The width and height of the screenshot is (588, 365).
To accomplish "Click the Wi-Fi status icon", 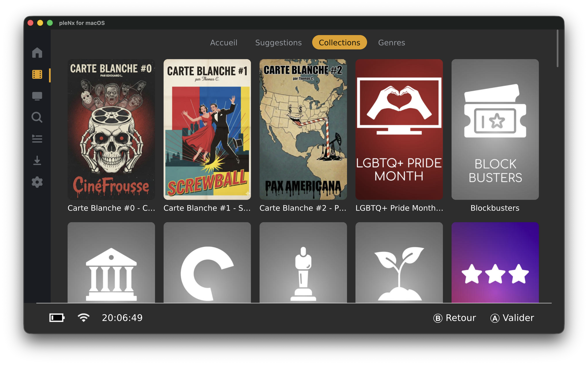I will pos(83,318).
